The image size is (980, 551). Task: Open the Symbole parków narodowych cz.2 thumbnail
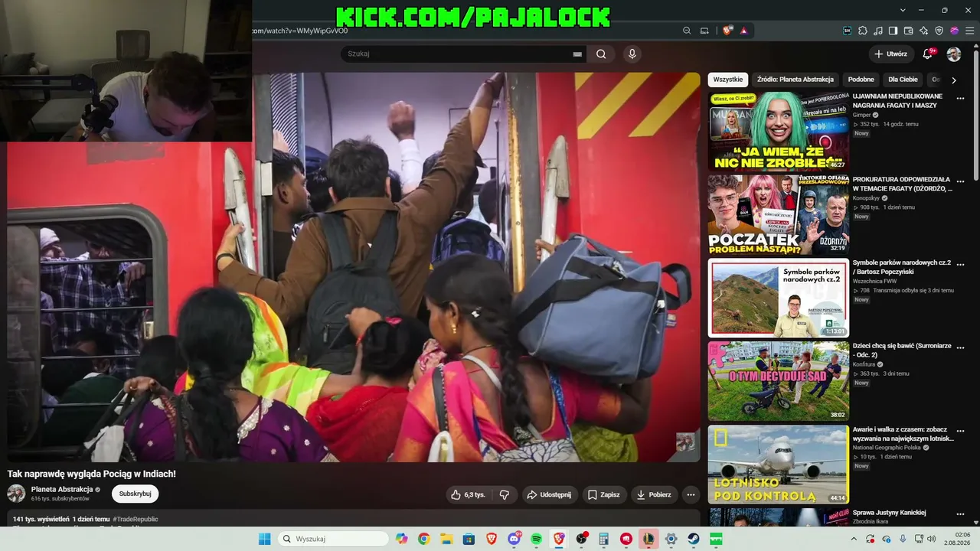point(779,298)
